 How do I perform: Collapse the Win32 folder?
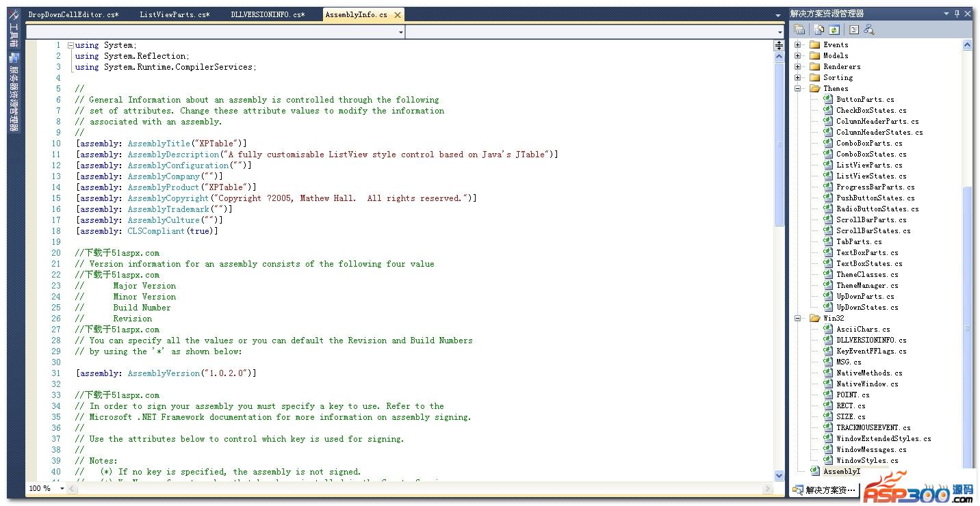[798, 318]
